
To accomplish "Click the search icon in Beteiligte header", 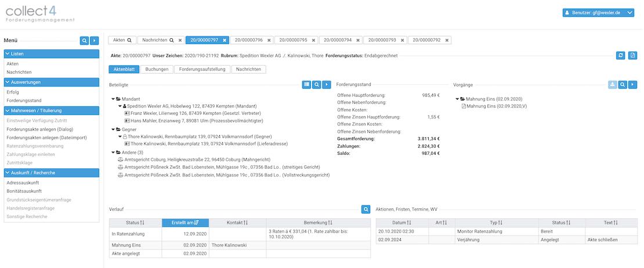I will [x=317, y=85].
